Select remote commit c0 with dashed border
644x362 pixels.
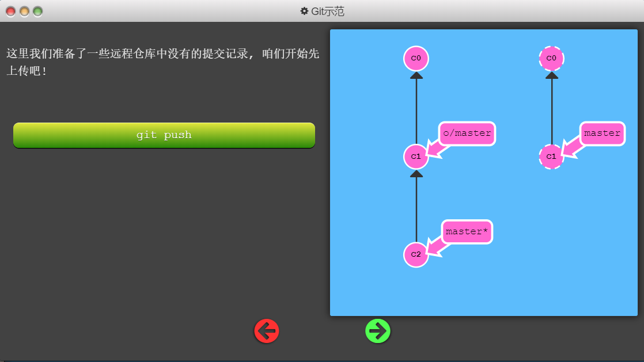pyautogui.click(x=551, y=58)
